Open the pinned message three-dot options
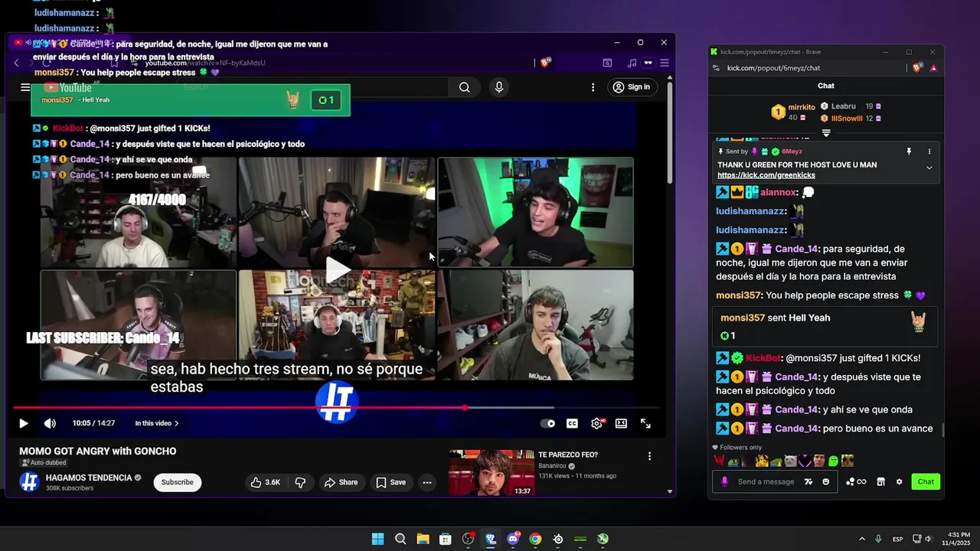This screenshot has width=980, height=551. (x=929, y=152)
